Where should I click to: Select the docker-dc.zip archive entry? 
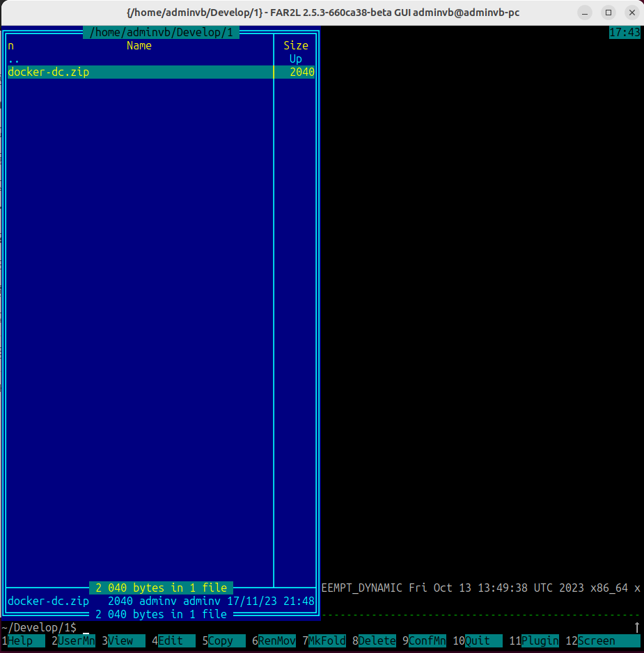pos(48,72)
